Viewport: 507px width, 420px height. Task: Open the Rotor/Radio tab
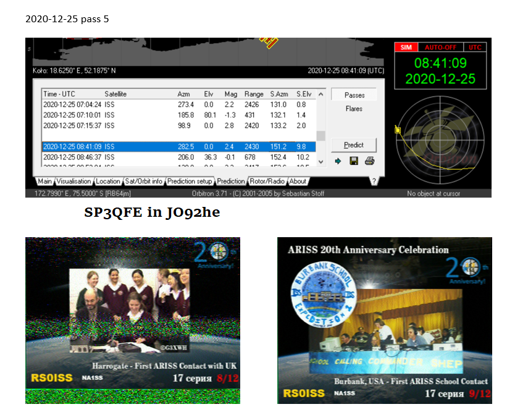267,182
